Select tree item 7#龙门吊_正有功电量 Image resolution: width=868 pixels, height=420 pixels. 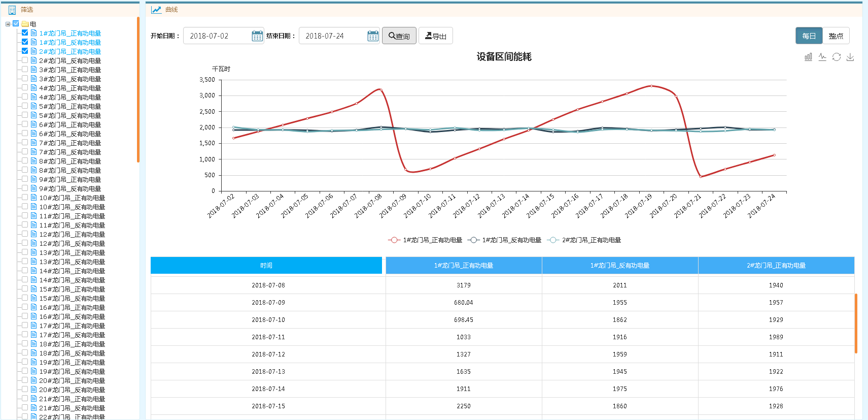pos(70,143)
